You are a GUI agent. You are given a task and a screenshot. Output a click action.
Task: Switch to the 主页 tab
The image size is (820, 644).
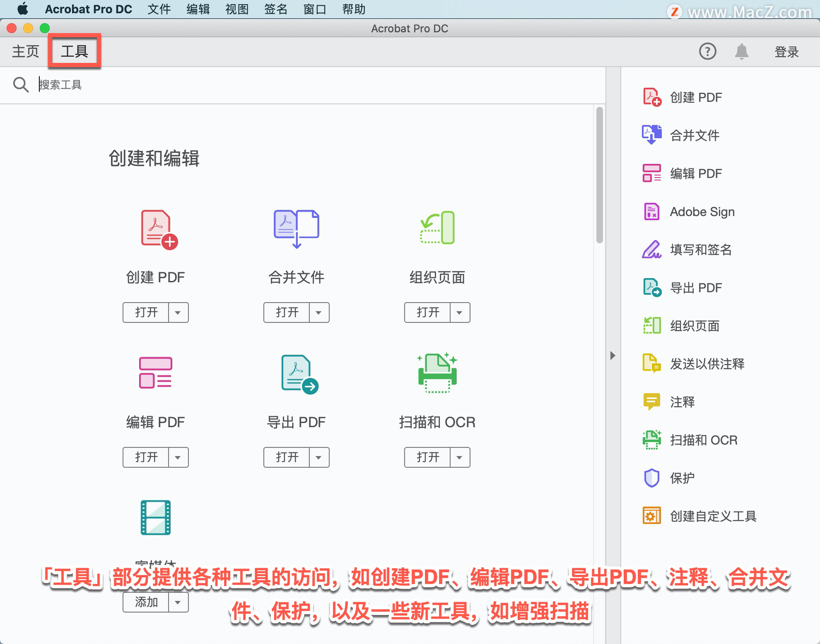[x=25, y=52]
